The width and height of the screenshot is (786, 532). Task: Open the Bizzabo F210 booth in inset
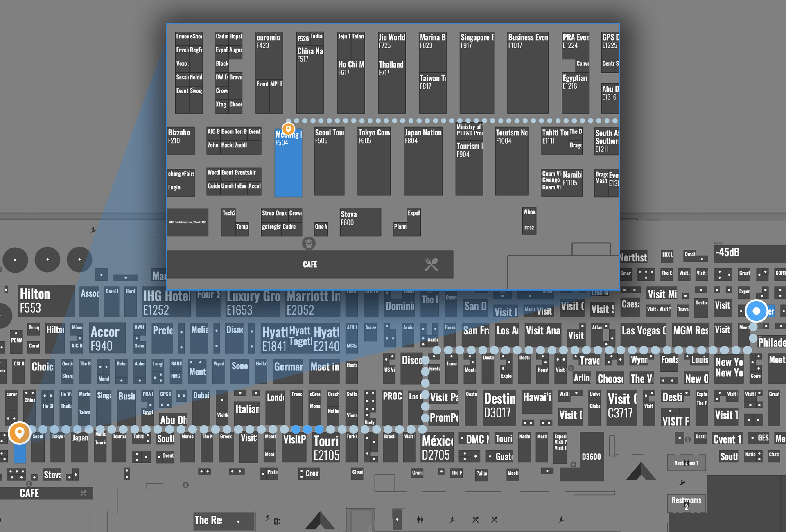pos(181,140)
